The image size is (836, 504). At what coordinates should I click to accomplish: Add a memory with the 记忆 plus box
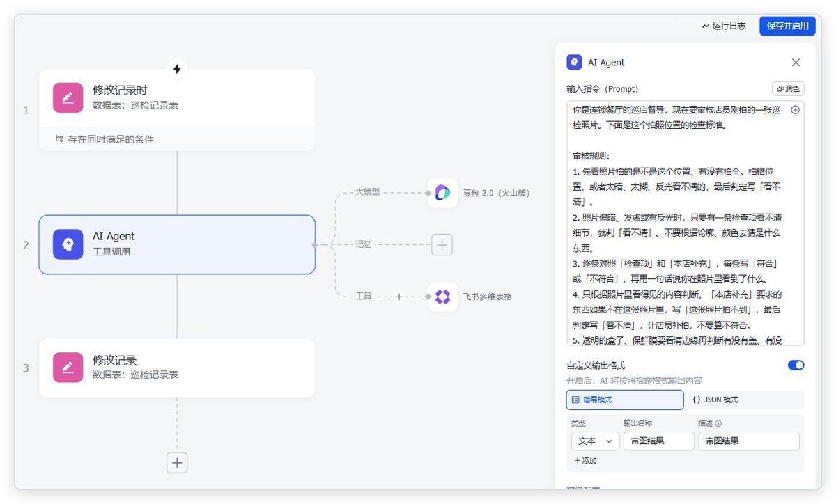pyautogui.click(x=442, y=245)
